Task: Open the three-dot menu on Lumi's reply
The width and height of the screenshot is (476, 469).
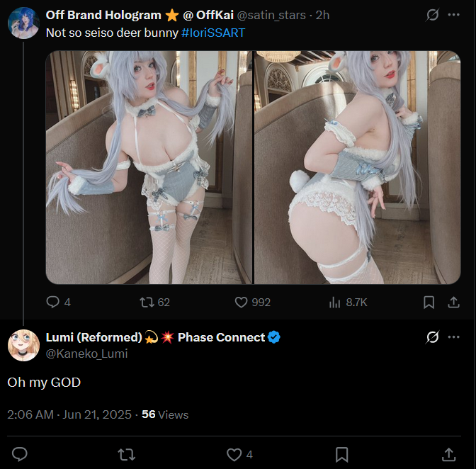Action: pyautogui.click(x=453, y=337)
